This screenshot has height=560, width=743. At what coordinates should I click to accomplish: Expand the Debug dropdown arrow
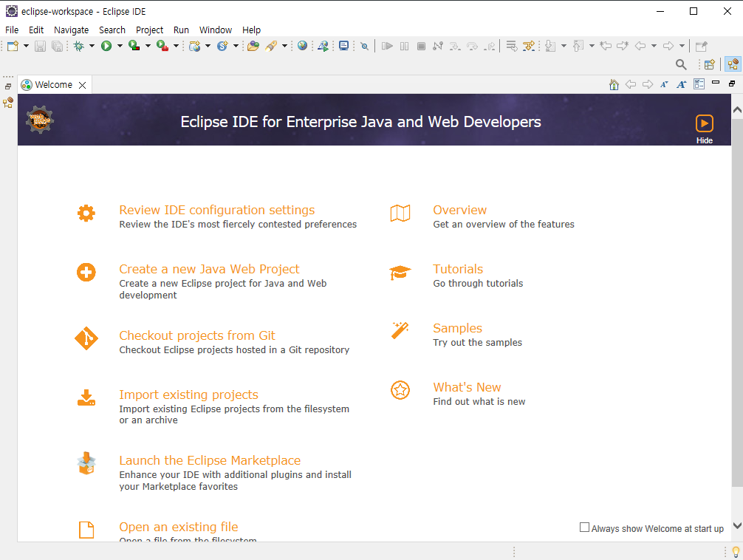92,46
